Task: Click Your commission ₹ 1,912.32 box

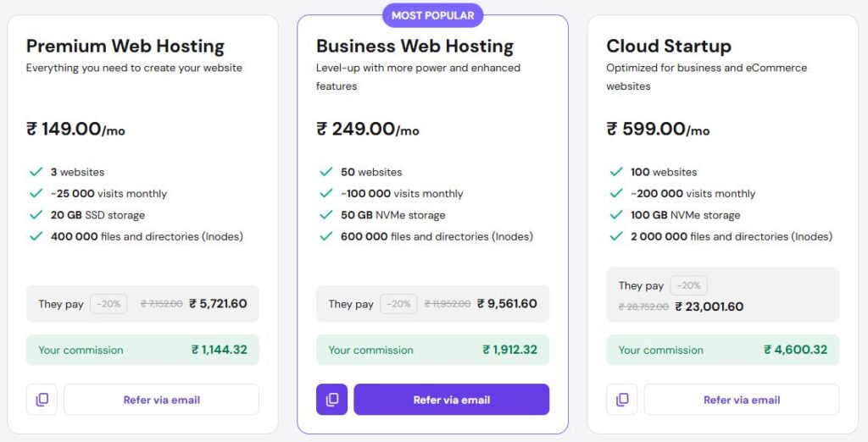Action: (432, 350)
